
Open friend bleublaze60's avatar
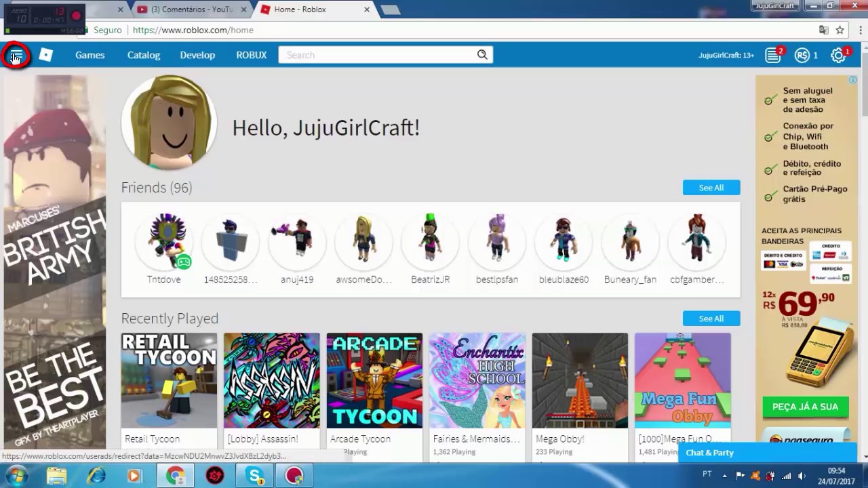point(564,242)
